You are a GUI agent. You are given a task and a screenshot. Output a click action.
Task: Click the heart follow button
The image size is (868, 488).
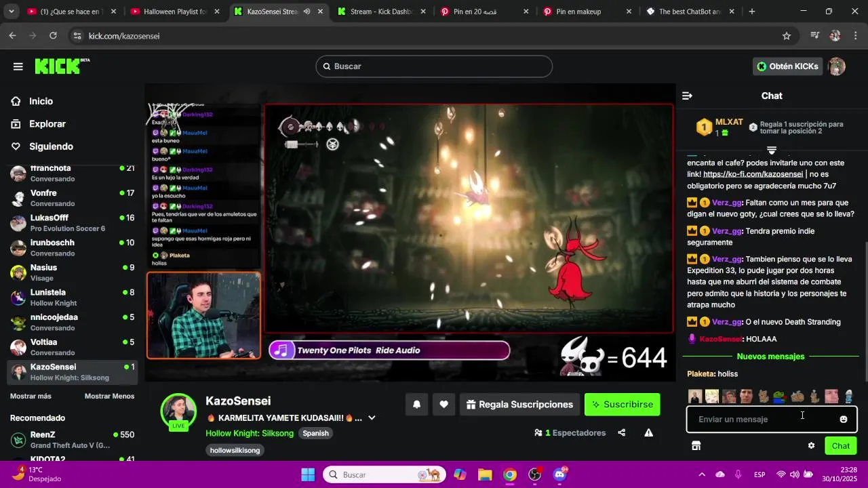pos(443,405)
